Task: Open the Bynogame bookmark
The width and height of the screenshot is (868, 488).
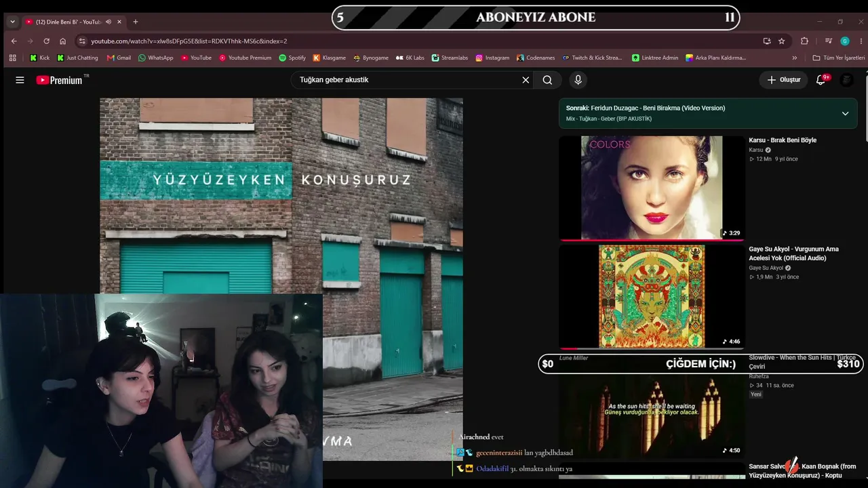Action: 371,58
